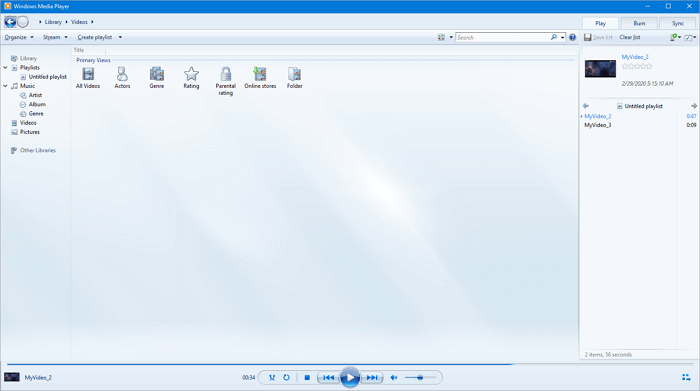This screenshot has width=700, height=391.
Task: Click the List options icon in play pane
Action: coord(688,37)
